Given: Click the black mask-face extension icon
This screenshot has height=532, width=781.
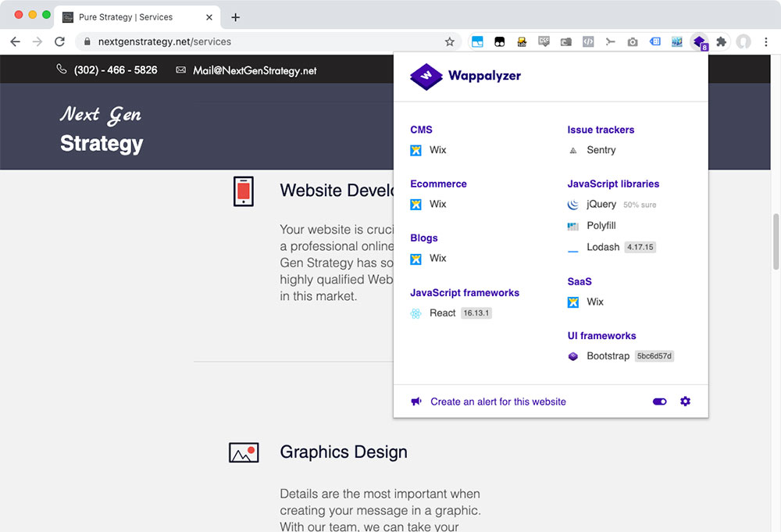Looking at the screenshot, I should (500, 42).
